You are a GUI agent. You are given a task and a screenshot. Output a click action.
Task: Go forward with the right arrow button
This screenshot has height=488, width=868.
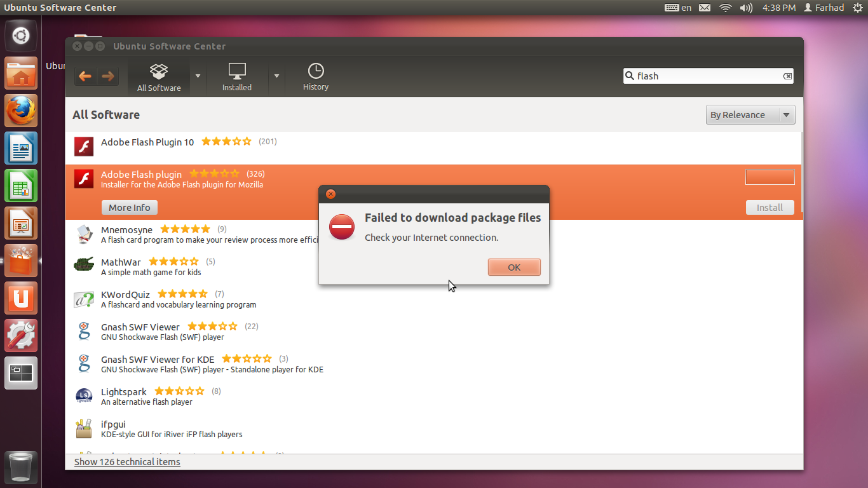(107, 76)
